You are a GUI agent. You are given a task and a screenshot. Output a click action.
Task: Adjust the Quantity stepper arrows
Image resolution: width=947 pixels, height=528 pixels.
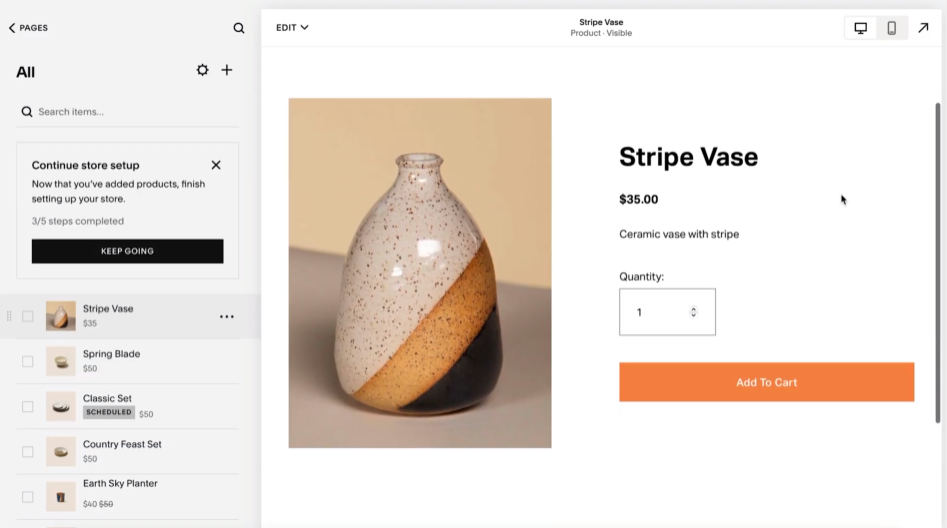pyautogui.click(x=693, y=312)
